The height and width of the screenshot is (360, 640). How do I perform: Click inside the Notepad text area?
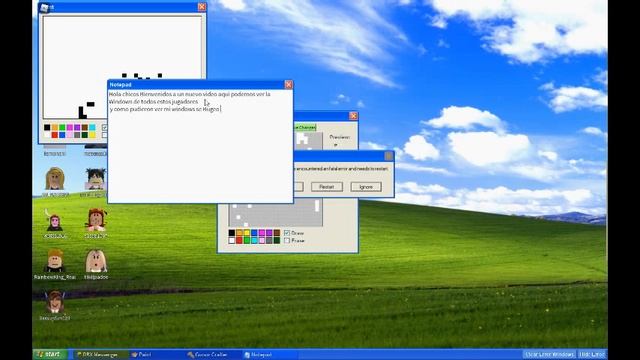[200, 146]
